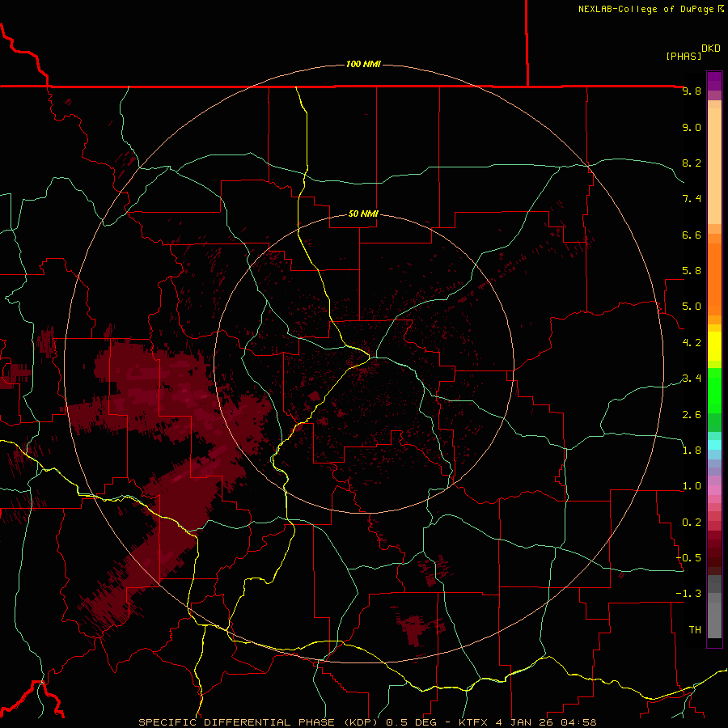Click the purple swatch atop color scale

point(714,81)
